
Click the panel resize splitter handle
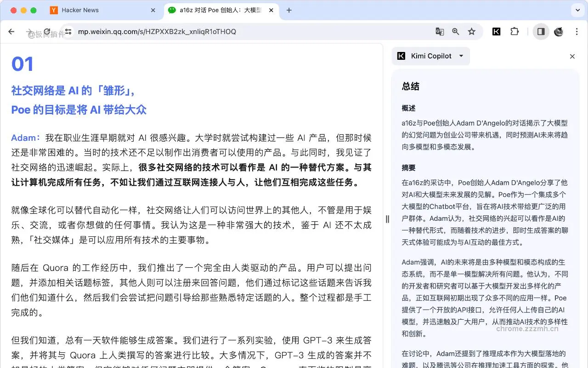point(387,218)
